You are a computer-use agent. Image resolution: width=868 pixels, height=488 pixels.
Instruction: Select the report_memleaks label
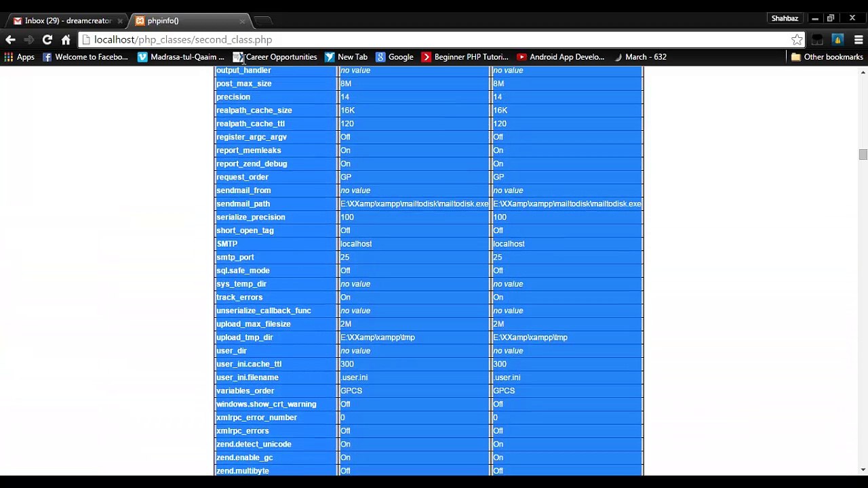248,150
